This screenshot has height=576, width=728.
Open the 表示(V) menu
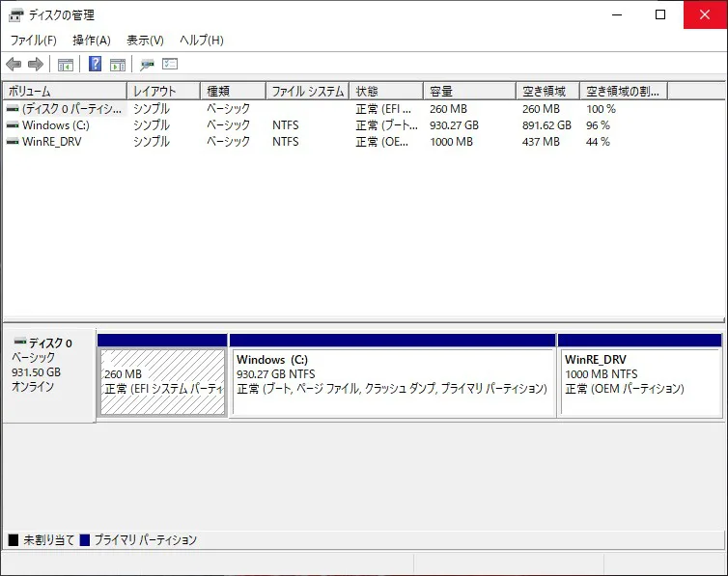(146, 41)
